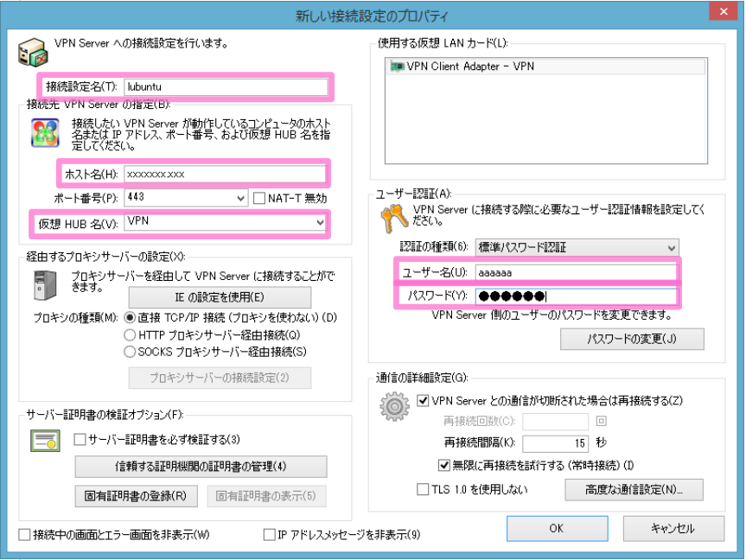This screenshot has width=746, height=560.
Task: Close the properties dialog window
Action: point(724,11)
